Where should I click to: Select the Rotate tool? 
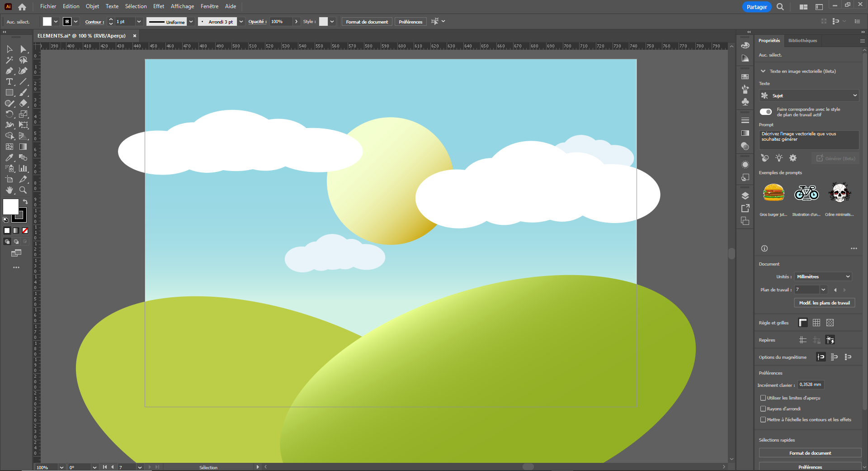click(x=9, y=114)
